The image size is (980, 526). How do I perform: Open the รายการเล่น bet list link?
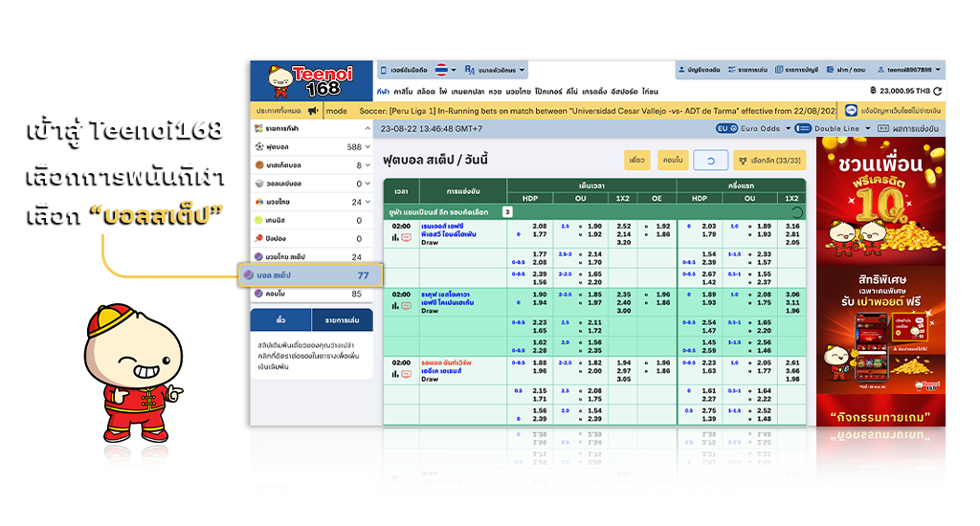(747, 70)
